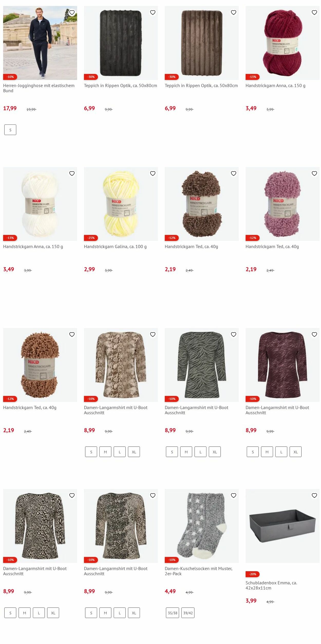Add zebra-print Langarmshirt to favorites
Viewport: 321px width, 644px height.
point(233,334)
